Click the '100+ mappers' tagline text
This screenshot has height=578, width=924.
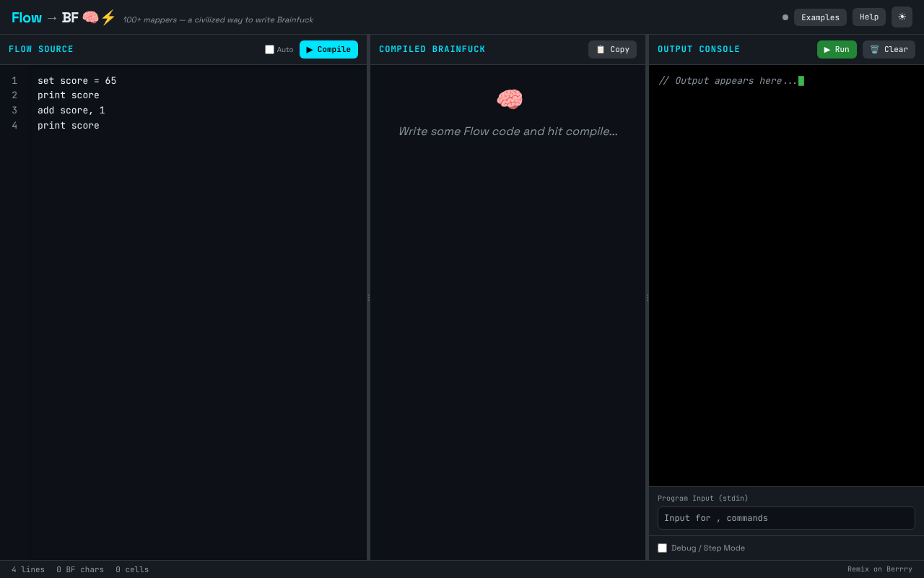[x=218, y=20]
